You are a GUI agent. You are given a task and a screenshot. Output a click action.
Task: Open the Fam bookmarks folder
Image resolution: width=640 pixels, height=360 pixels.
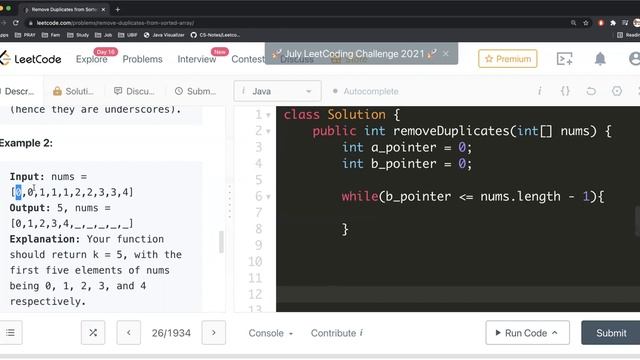pyautogui.click(x=51, y=35)
